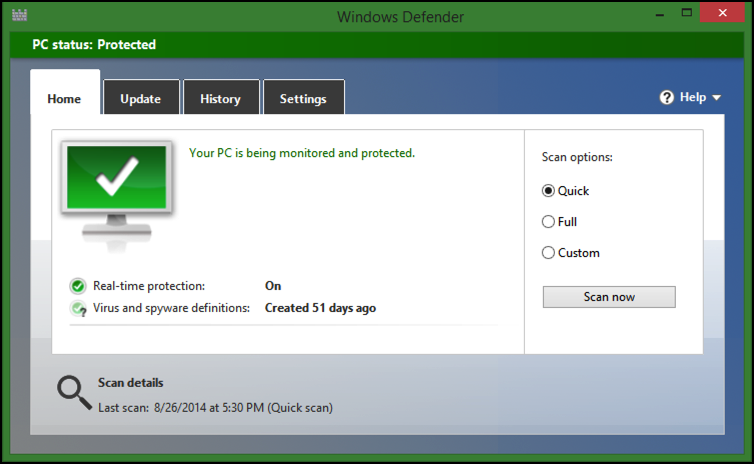The height and width of the screenshot is (464, 754).
Task: Click the Windows Defender title bar text
Action: tap(400, 17)
